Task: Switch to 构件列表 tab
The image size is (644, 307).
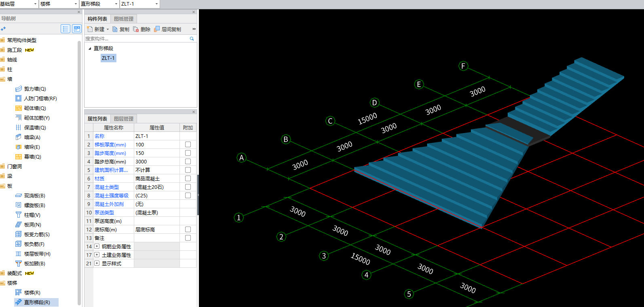Action: click(x=97, y=19)
